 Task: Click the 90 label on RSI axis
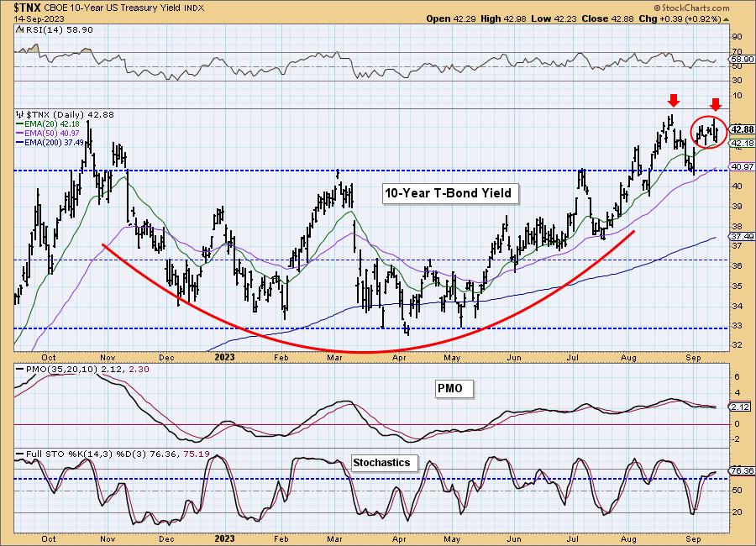click(738, 37)
